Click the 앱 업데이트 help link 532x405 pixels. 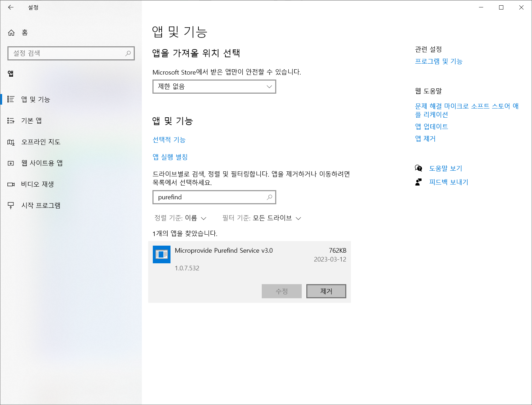(431, 127)
